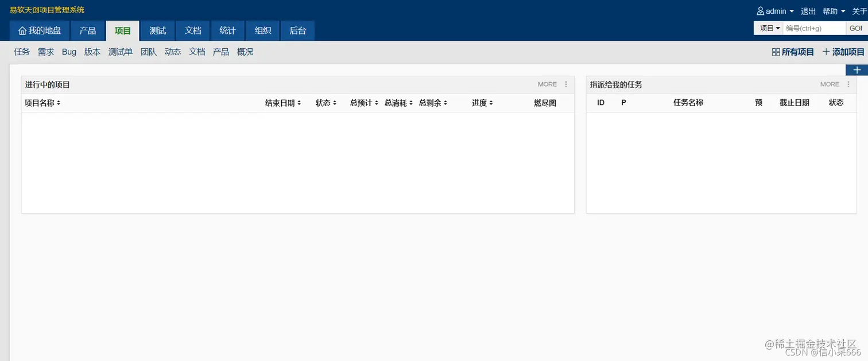This screenshot has height=361, width=868.
Task: Click the ID column header
Action: coord(601,103)
